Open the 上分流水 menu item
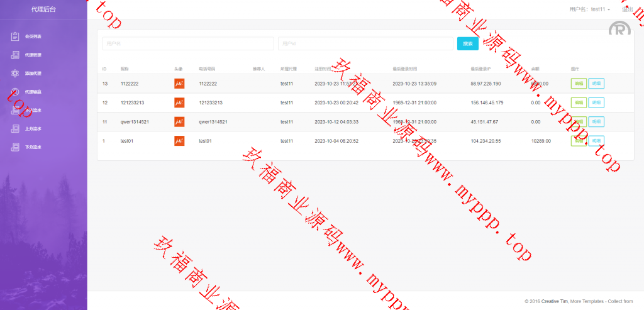 [33, 129]
